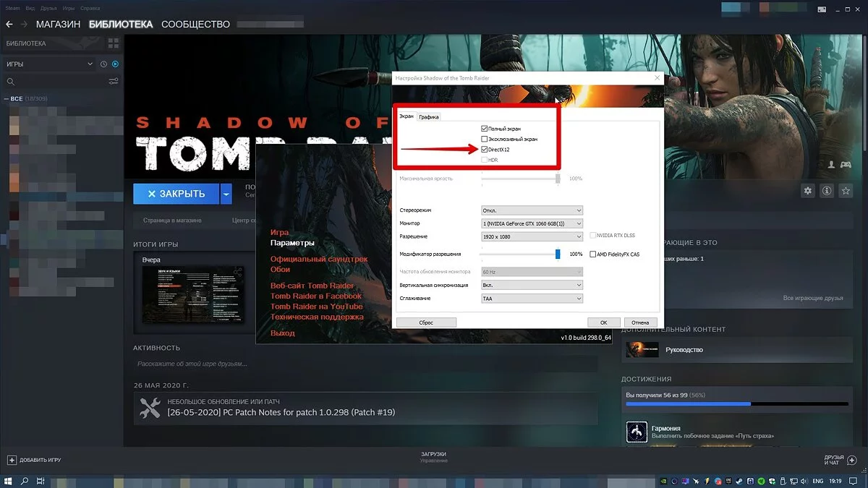Open the Стереорежим dropdown
This screenshot has width=868, height=488.
coord(532,210)
